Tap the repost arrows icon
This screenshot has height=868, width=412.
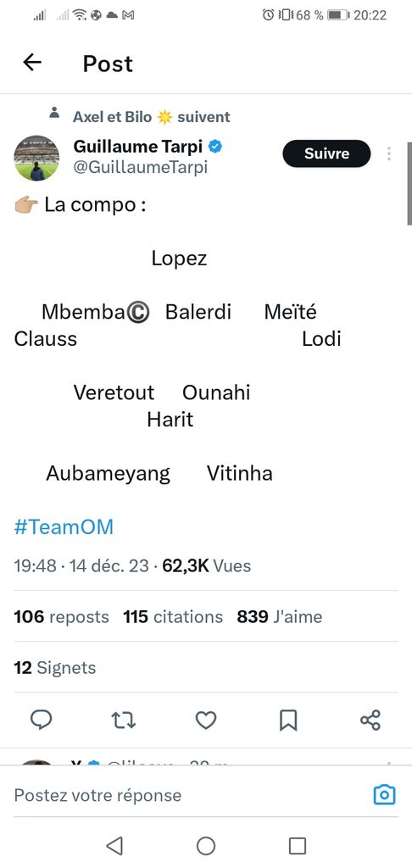pyautogui.click(x=124, y=721)
